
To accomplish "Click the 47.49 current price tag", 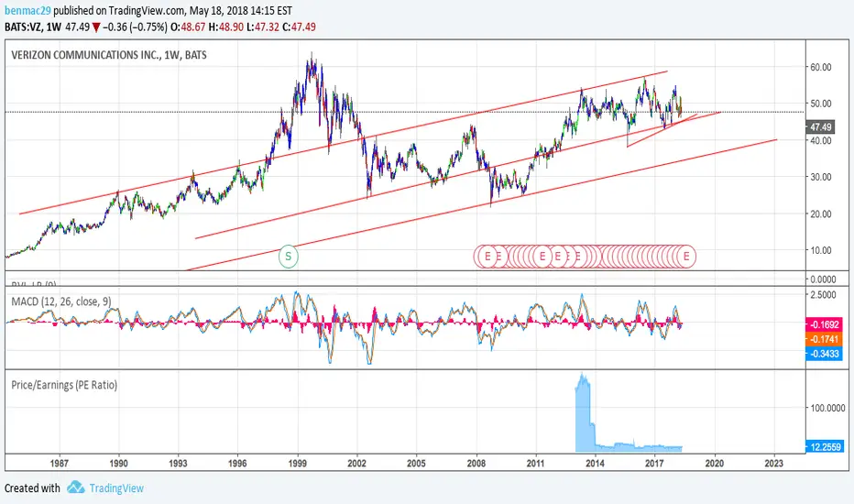I will [x=820, y=127].
